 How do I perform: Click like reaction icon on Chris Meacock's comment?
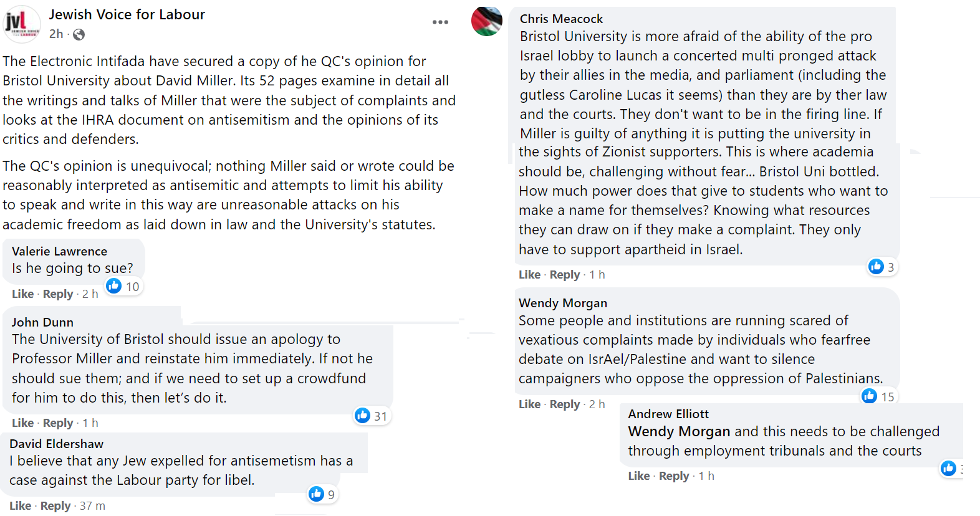(x=877, y=267)
